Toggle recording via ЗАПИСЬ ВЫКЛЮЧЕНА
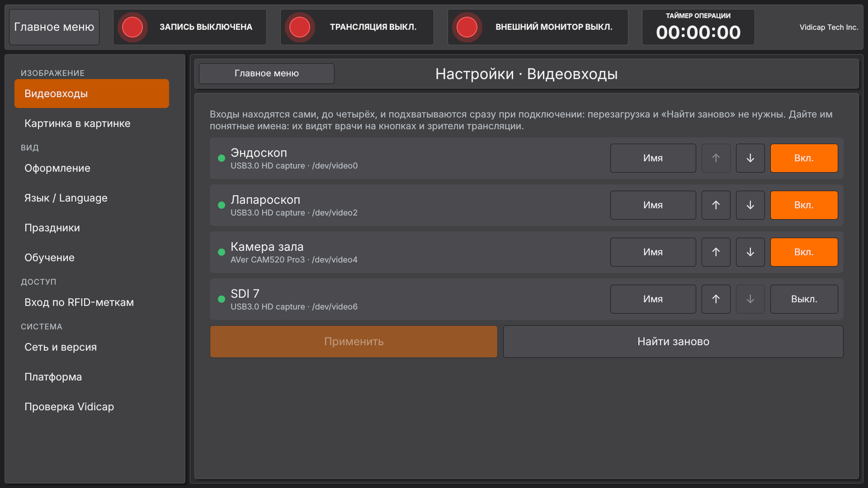868x488 pixels. (x=190, y=27)
